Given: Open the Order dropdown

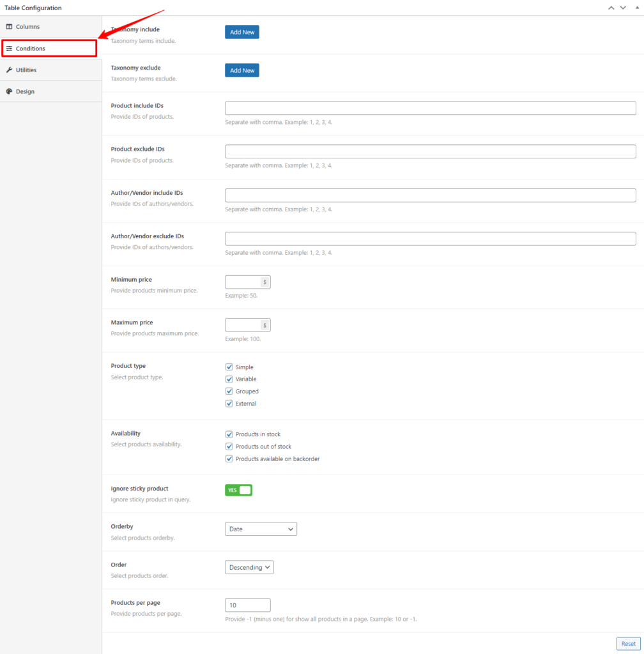Looking at the screenshot, I should pyautogui.click(x=249, y=567).
